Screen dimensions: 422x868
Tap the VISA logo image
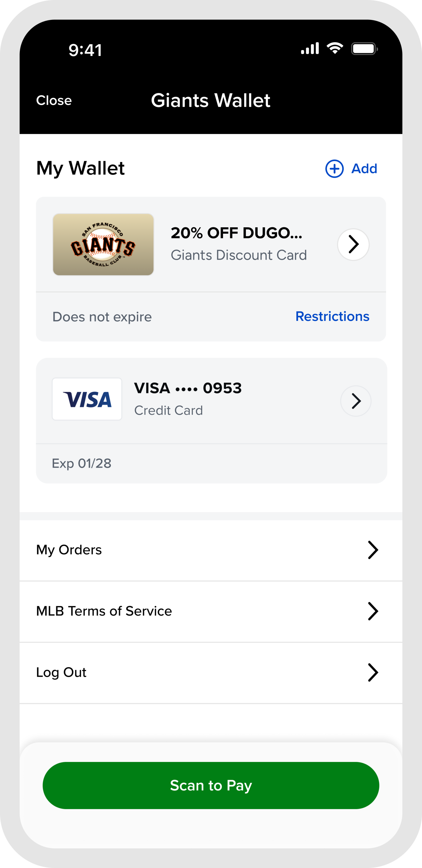point(87,399)
